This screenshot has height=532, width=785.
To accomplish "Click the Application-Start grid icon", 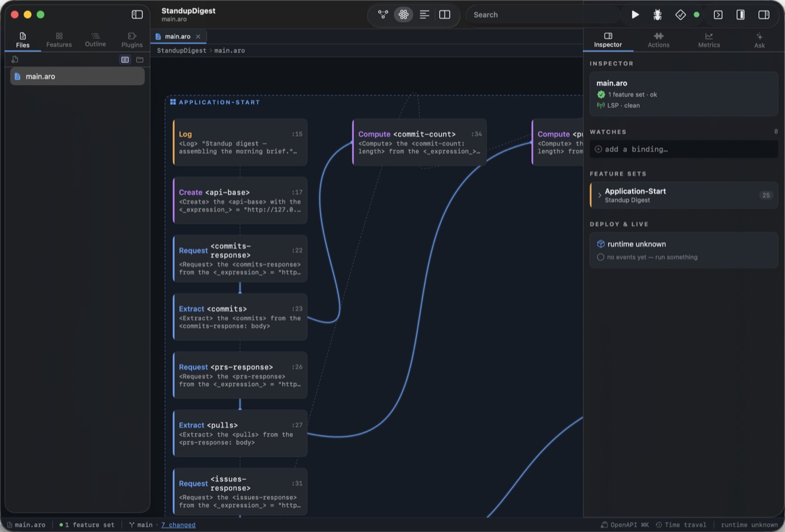I will [173, 102].
